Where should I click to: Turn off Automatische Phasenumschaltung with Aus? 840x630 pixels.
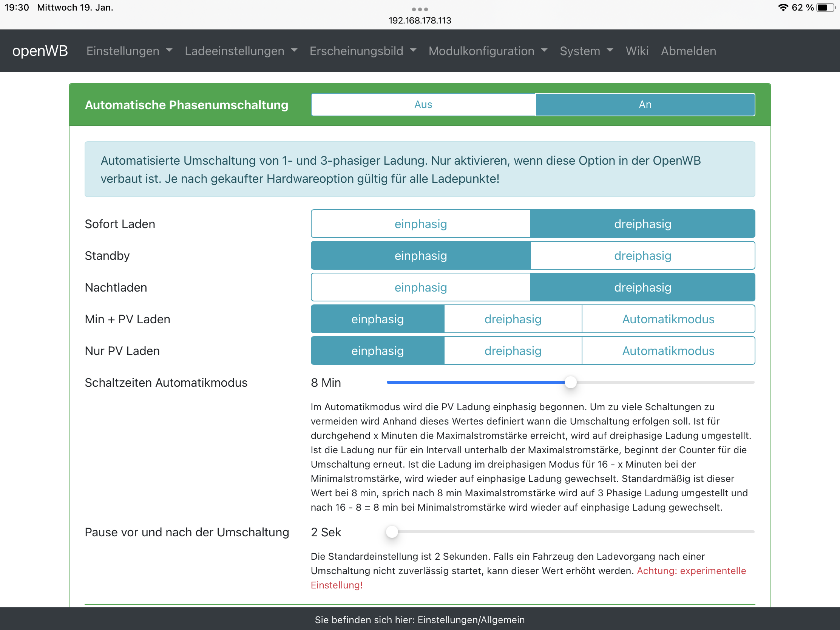423,104
